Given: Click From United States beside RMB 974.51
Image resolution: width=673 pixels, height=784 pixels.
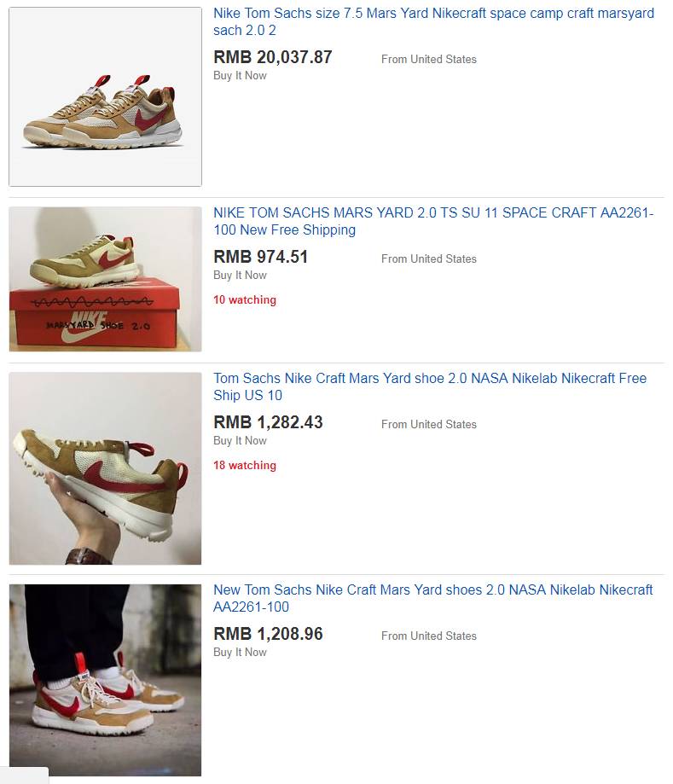Looking at the screenshot, I should tap(429, 259).
